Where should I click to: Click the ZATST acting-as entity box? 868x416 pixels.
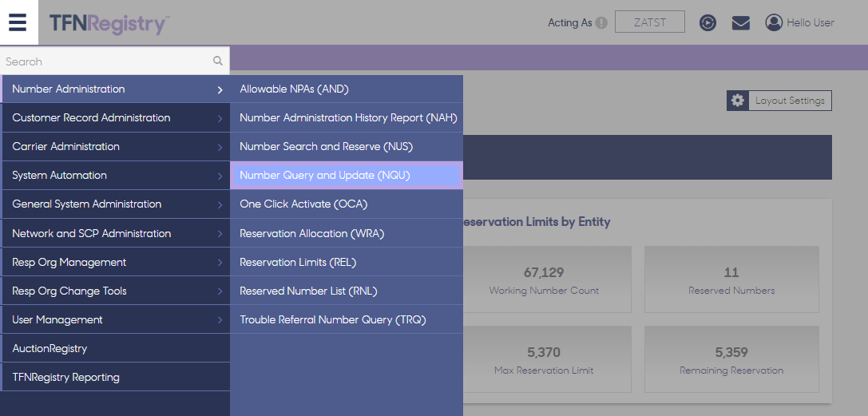pyautogui.click(x=650, y=22)
